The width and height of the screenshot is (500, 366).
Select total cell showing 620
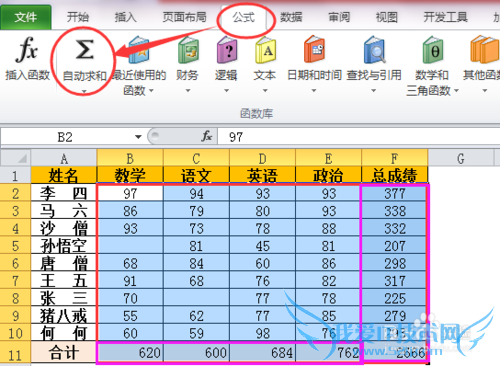coord(130,353)
